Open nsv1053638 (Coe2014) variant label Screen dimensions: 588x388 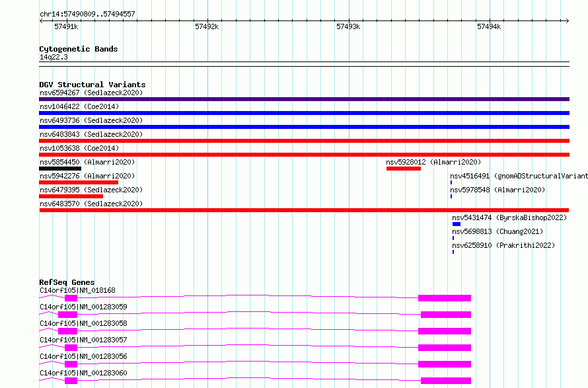tap(79, 148)
